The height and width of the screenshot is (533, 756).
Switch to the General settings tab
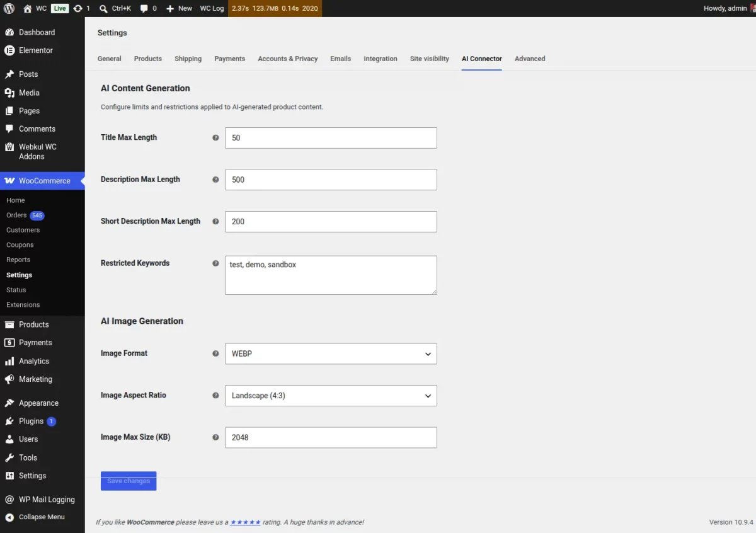click(109, 59)
